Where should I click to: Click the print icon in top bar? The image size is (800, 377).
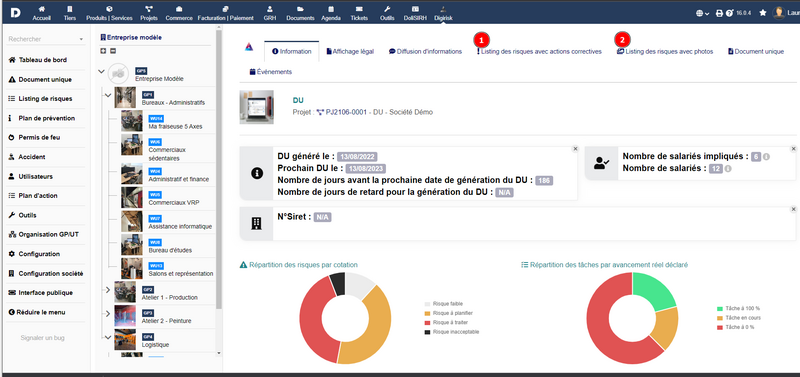click(x=719, y=13)
